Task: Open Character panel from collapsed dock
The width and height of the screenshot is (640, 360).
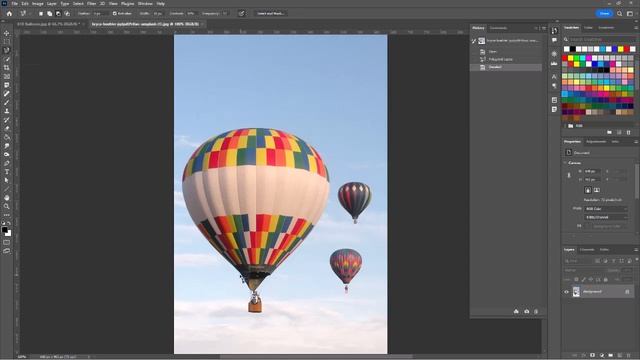Action: (x=554, y=77)
